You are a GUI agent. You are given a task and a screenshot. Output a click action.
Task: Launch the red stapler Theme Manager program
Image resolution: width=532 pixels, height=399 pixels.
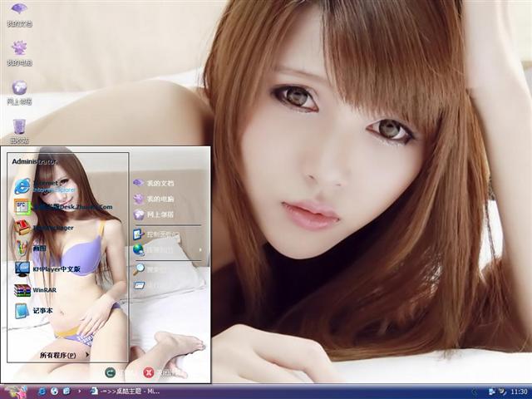click(x=44, y=228)
